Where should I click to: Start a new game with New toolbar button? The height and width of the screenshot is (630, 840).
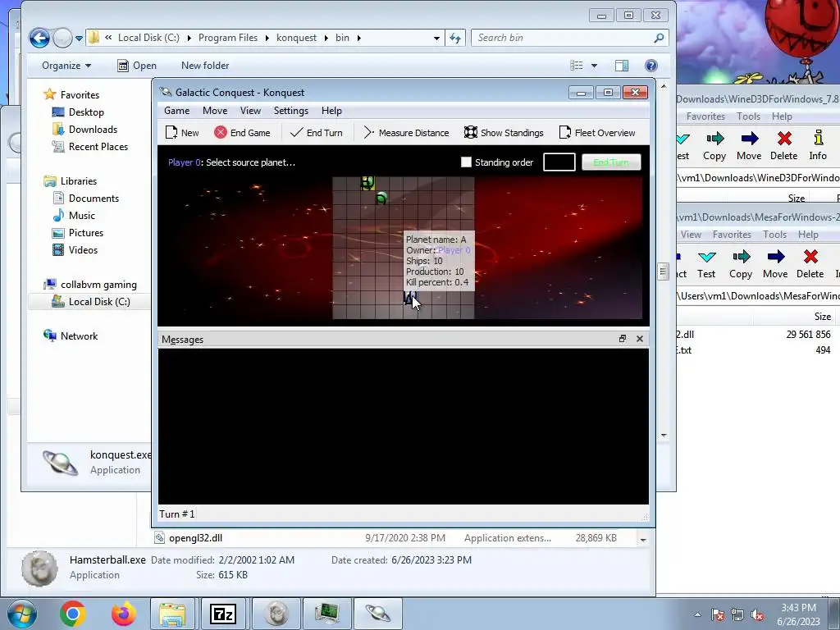point(182,133)
